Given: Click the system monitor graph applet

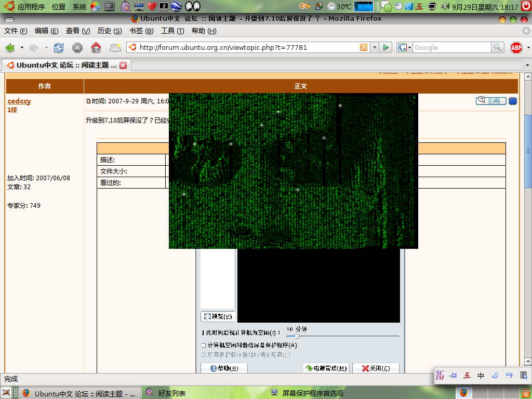Looking at the screenshot, I should pyautogui.click(x=363, y=6).
